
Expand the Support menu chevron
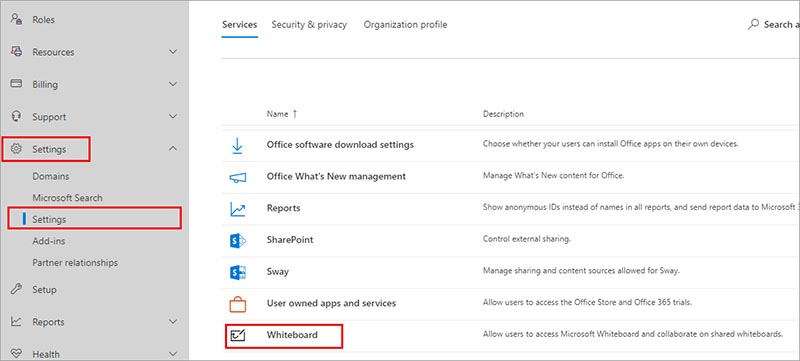click(x=173, y=117)
